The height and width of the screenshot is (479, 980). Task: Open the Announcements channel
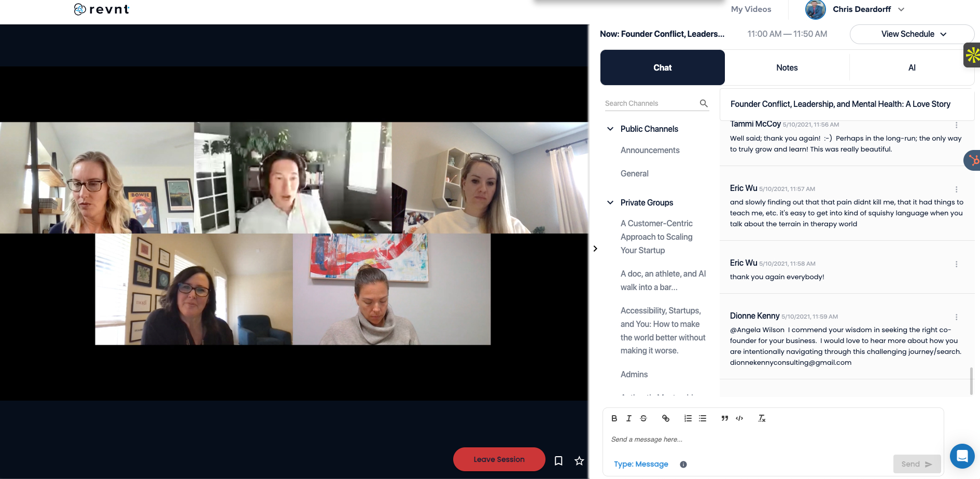point(650,150)
